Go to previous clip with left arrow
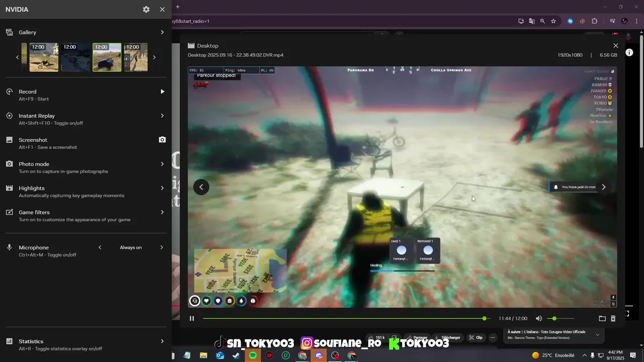 (x=201, y=187)
